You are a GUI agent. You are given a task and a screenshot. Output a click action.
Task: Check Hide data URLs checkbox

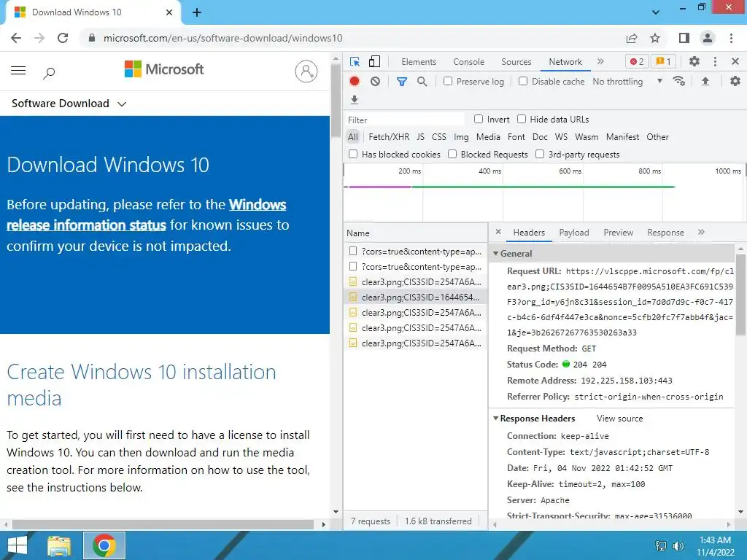point(522,119)
